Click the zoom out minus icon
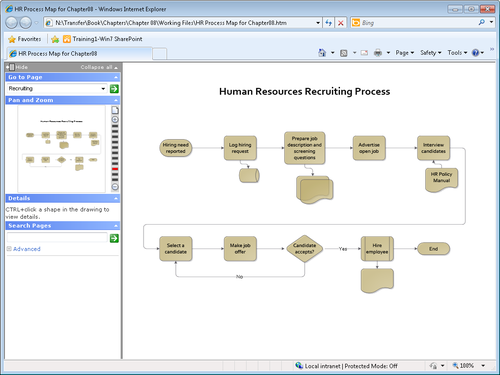 [x=115, y=187]
